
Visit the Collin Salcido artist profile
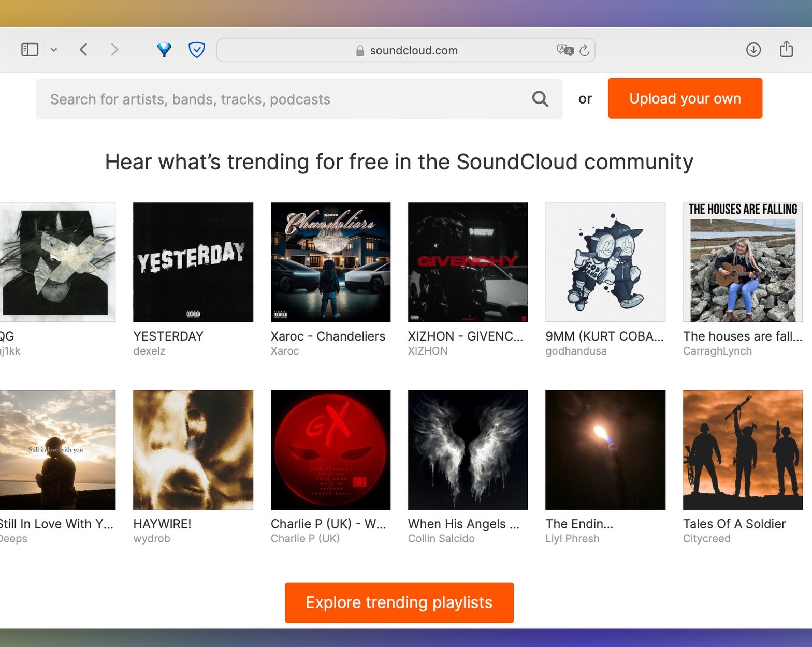click(441, 539)
